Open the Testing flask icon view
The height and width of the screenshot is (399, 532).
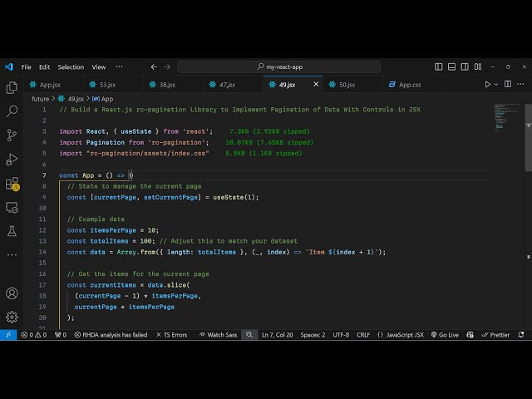coord(12,231)
